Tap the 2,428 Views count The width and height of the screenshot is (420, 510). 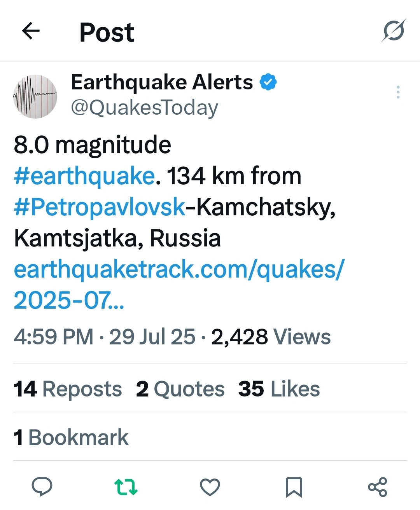pos(271,337)
